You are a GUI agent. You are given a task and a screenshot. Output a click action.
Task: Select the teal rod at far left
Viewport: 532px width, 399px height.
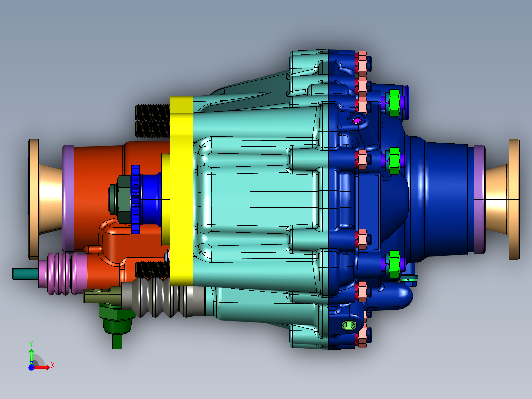[x=26, y=274]
